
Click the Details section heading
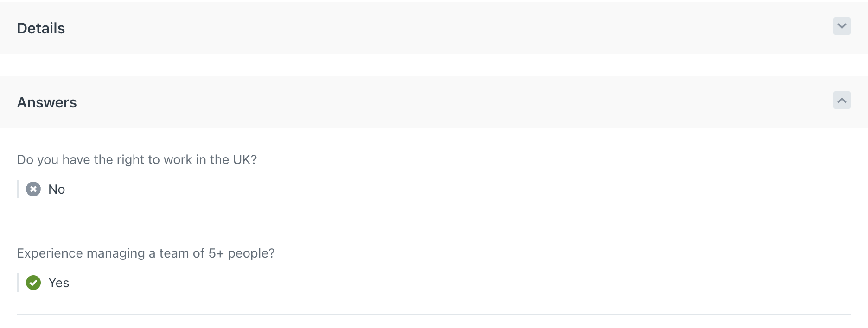41,28
